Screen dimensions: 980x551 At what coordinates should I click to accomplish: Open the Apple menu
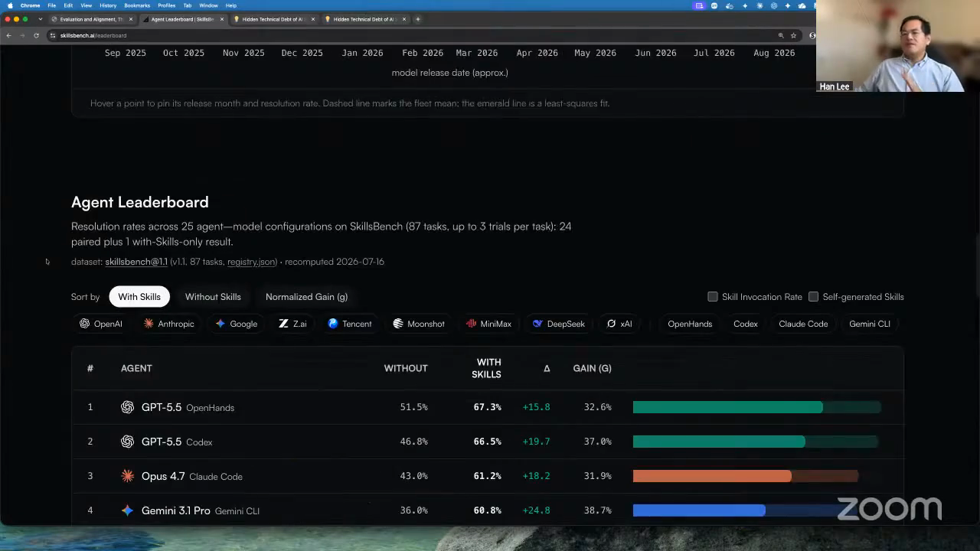point(10,5)
